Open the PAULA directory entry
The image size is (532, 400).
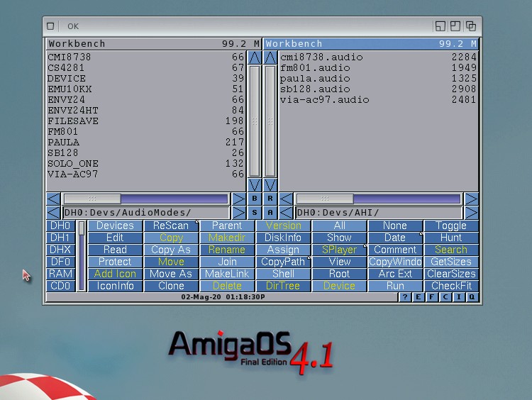pyautogui.click(x=62, y=143)
